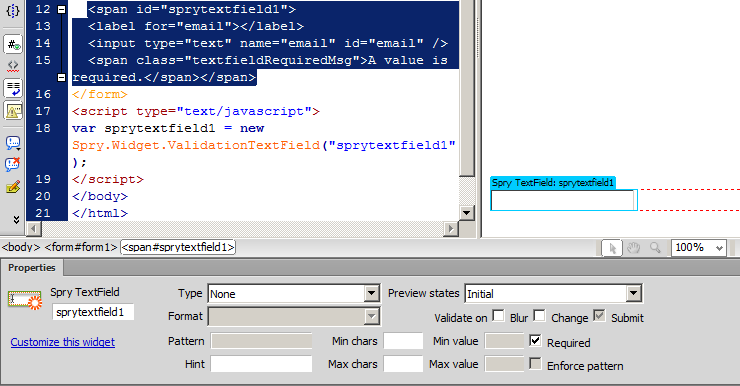Click the </script> line in code
This screenshot has height=386, width=740.
click(x=108, y=179)
